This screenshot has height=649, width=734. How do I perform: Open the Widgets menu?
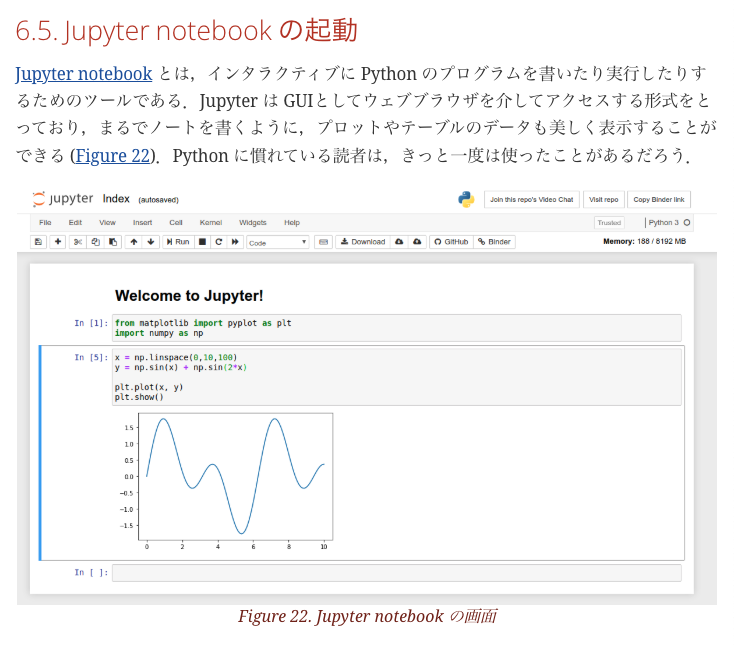point(252,223)
